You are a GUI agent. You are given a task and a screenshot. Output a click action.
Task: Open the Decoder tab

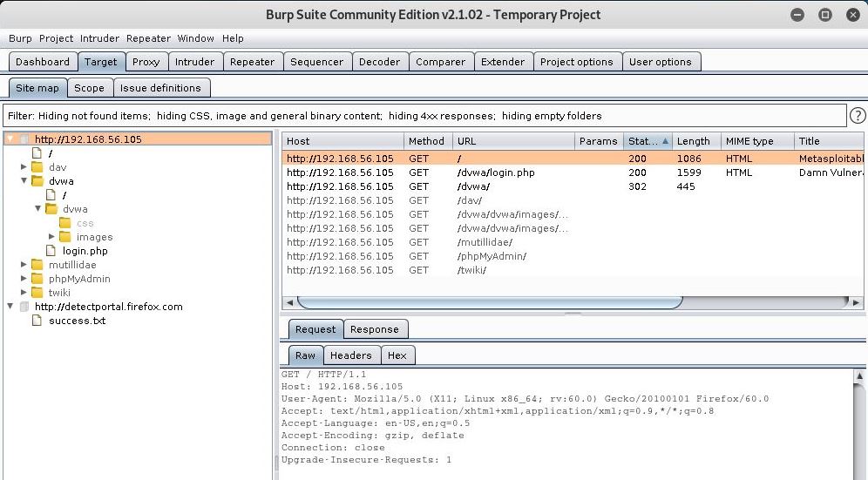click(x=379, y=62)
